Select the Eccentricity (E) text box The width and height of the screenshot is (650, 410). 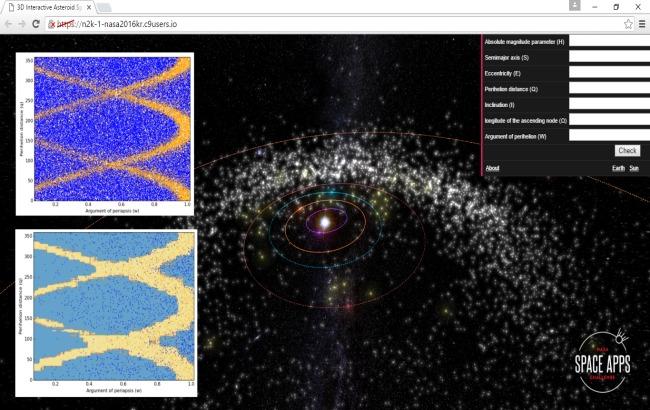609,73
